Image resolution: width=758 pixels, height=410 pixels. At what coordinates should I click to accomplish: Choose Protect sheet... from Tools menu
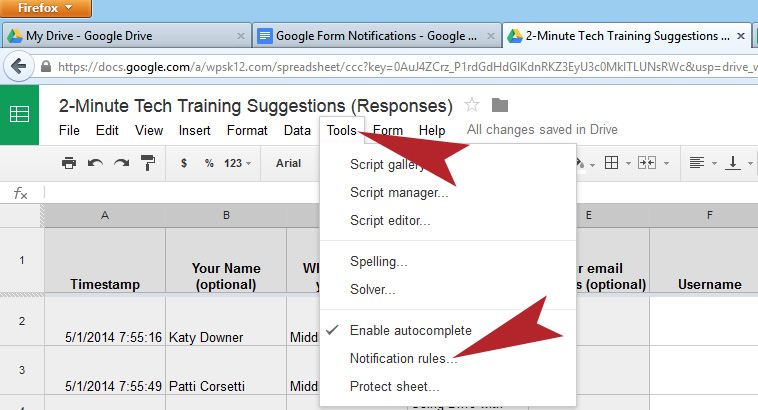tap(448, 387)
